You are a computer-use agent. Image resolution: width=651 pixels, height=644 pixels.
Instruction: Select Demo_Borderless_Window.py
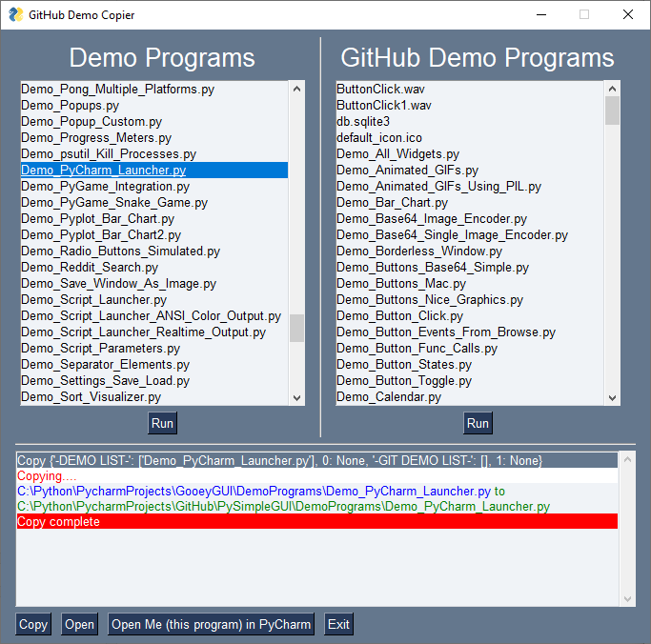tap(470, 252)
